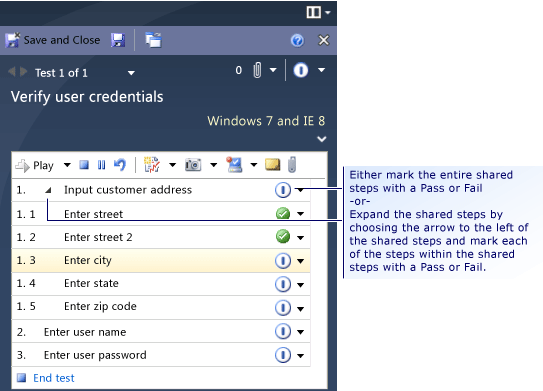Image resolution: width=543 pixels, height=391 pixels.
Task: Click the Stop playback square icon
Action: 84,165
